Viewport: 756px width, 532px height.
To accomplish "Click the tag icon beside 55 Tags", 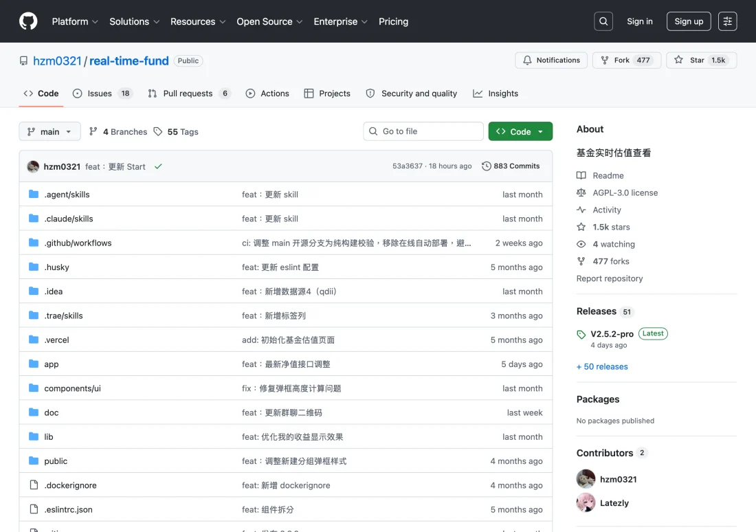I will click(157, 131).
